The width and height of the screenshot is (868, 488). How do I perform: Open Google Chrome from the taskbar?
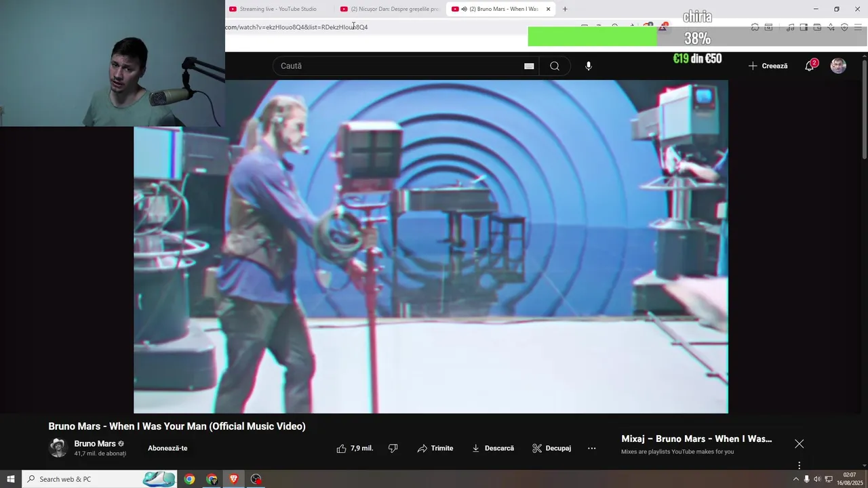point(189,479)
